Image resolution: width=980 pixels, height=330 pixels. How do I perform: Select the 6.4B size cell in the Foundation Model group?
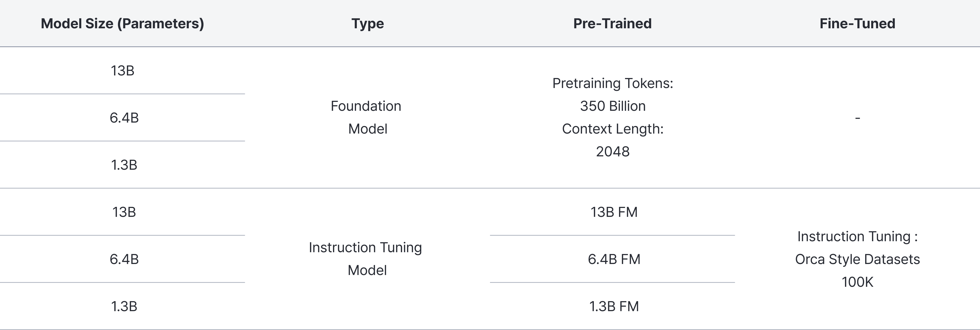point(124,118)
